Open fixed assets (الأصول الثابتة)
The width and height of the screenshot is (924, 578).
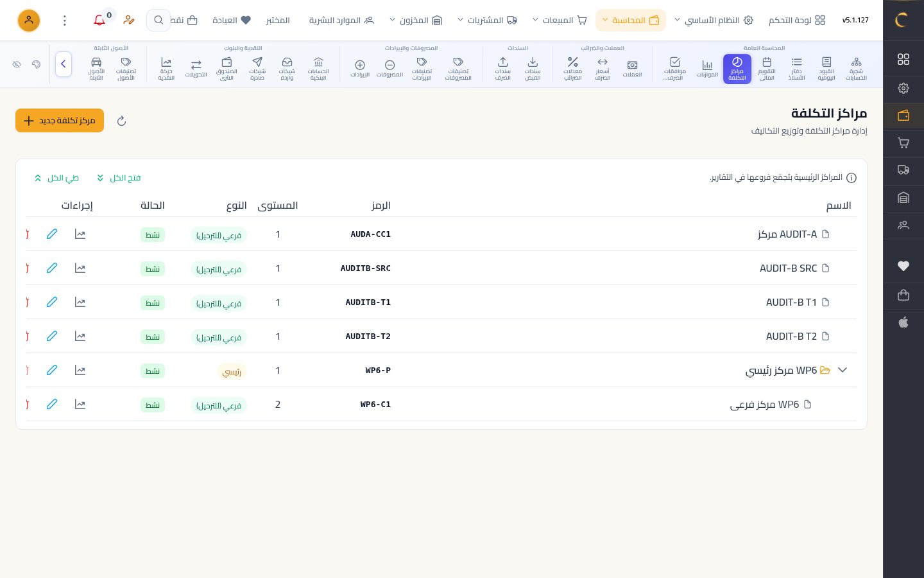tap(96, 69)
